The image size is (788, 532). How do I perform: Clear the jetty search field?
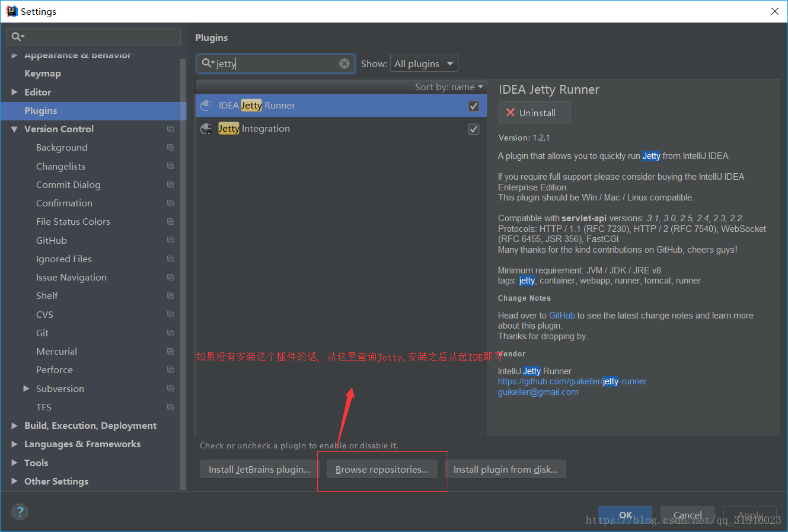click(x=344, y=63)
